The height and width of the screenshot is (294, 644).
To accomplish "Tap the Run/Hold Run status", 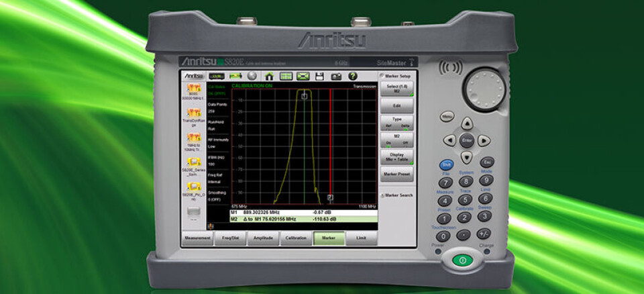I will pyautogui.click(x=217, y=126).
